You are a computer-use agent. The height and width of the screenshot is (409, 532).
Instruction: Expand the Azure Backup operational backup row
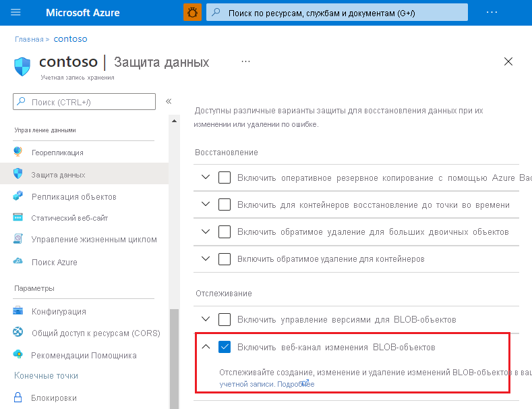[206, 177]
